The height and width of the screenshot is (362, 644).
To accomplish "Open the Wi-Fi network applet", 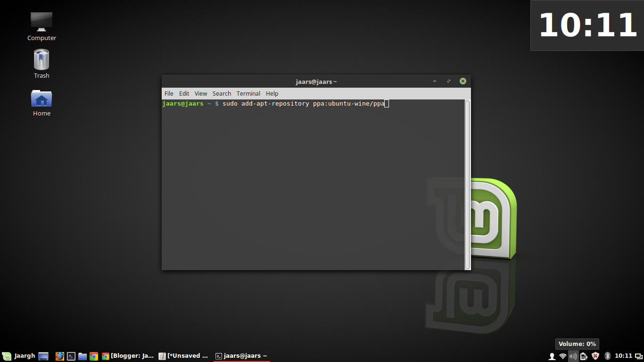I will [563, 356].
